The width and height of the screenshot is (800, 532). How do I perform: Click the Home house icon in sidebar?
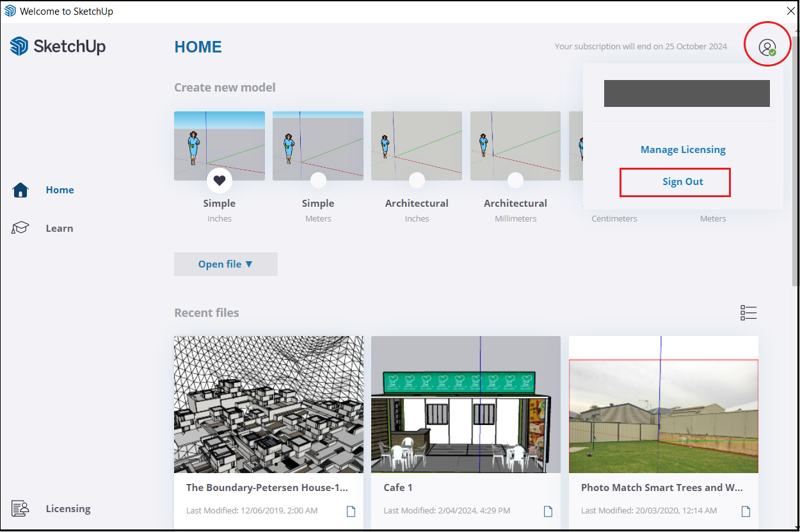pyautogui.click(x=21, y=190)
